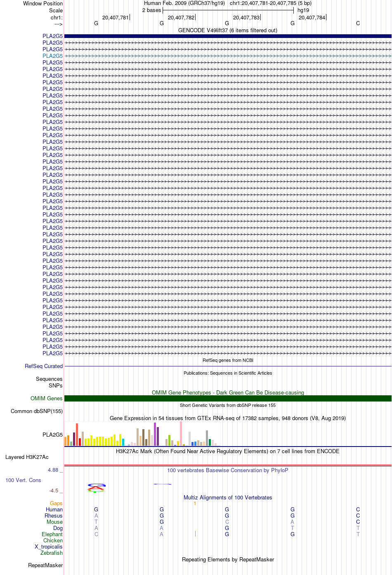The height and width of the screenshot is (575, 392).
Task: Click the Sequences SNPs track label
Action: coord(49,382)
